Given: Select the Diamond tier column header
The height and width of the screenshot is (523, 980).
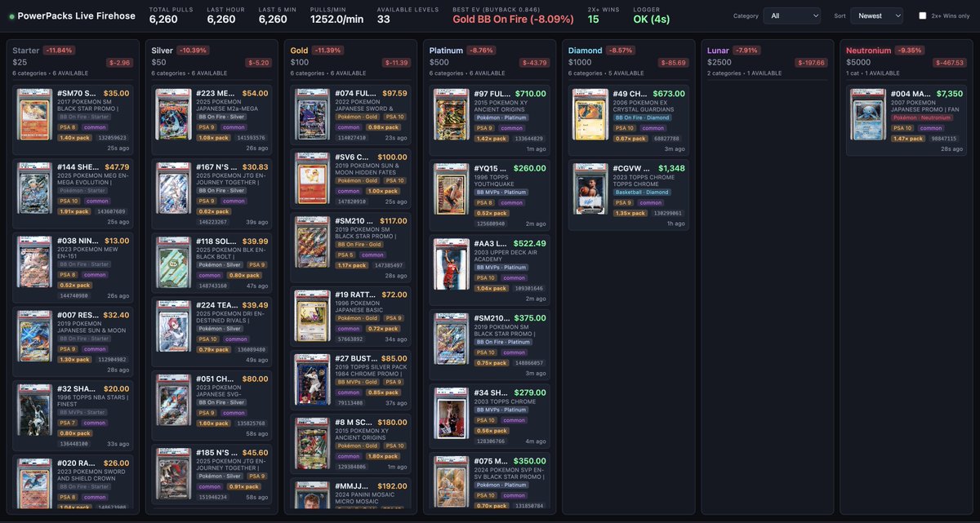Looking at the screenshot, I should (586, 51).
